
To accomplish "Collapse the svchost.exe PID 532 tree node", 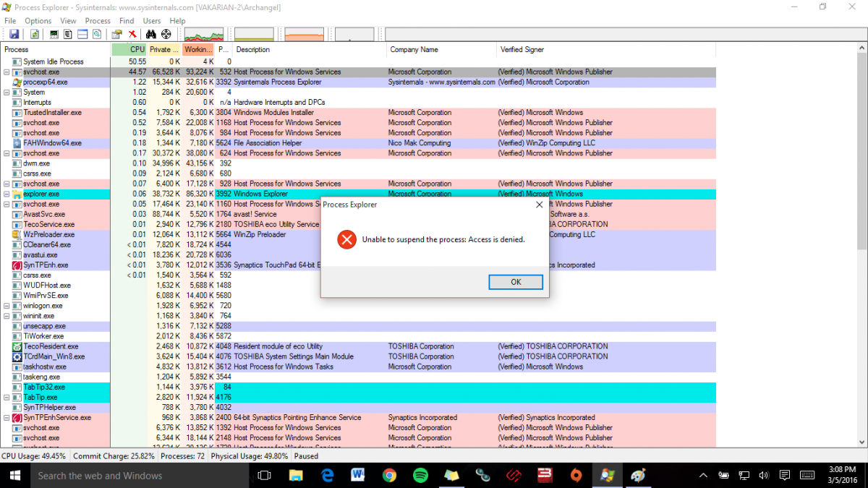I will 7,72.
